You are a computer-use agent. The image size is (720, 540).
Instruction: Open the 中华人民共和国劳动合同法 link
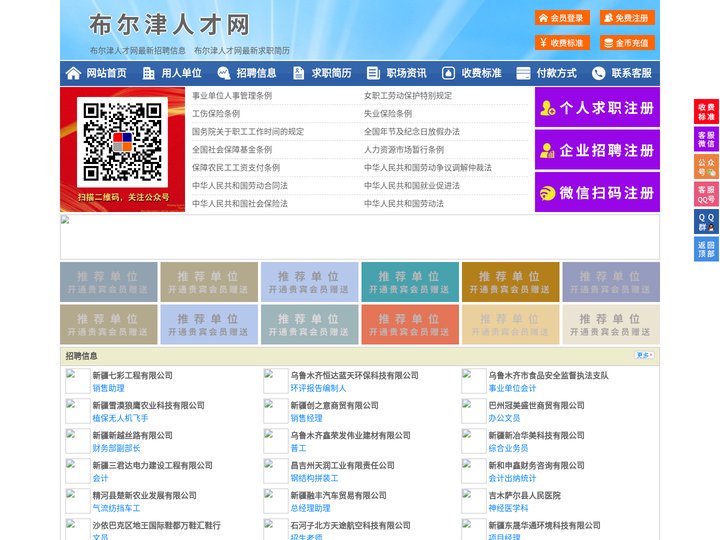(240, 185)
